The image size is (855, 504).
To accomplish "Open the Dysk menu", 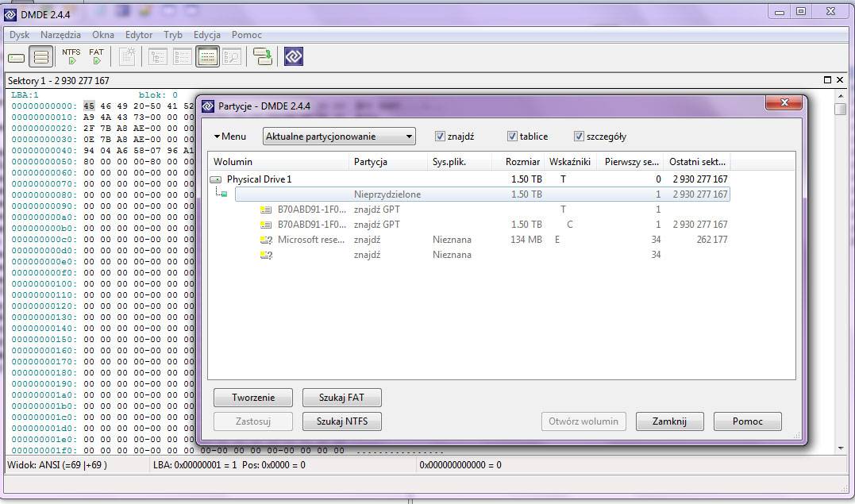I will [x=20, y=35].
